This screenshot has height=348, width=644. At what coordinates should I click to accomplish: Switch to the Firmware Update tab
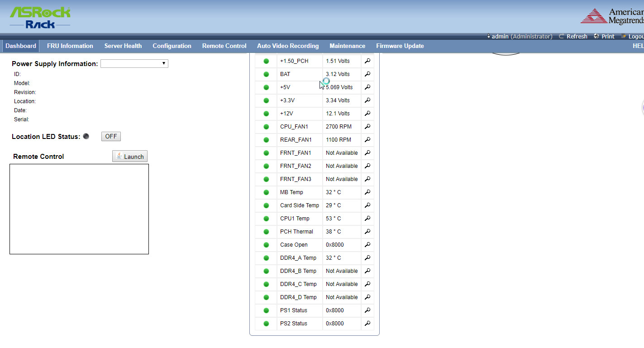[x=400, y=46]
